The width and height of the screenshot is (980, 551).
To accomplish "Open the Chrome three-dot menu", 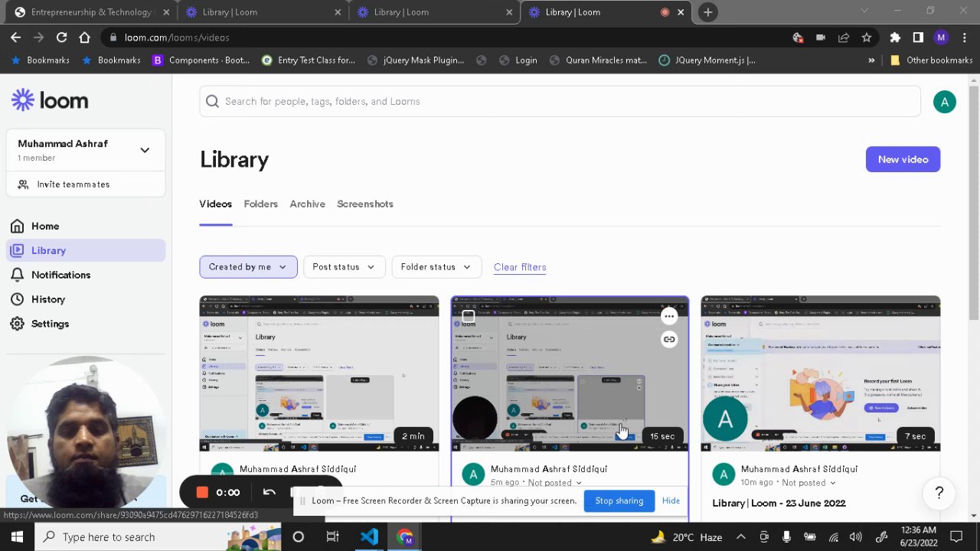I will [x=964, y=37].
